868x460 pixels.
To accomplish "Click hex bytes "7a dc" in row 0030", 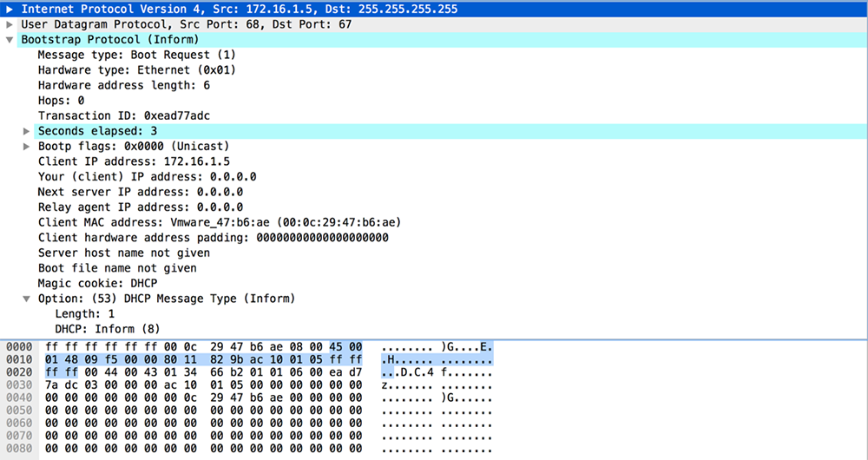I will (x=62, y=384).
